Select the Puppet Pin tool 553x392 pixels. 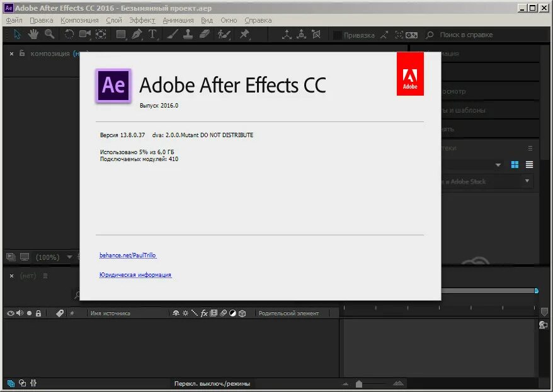click(244, 34)
